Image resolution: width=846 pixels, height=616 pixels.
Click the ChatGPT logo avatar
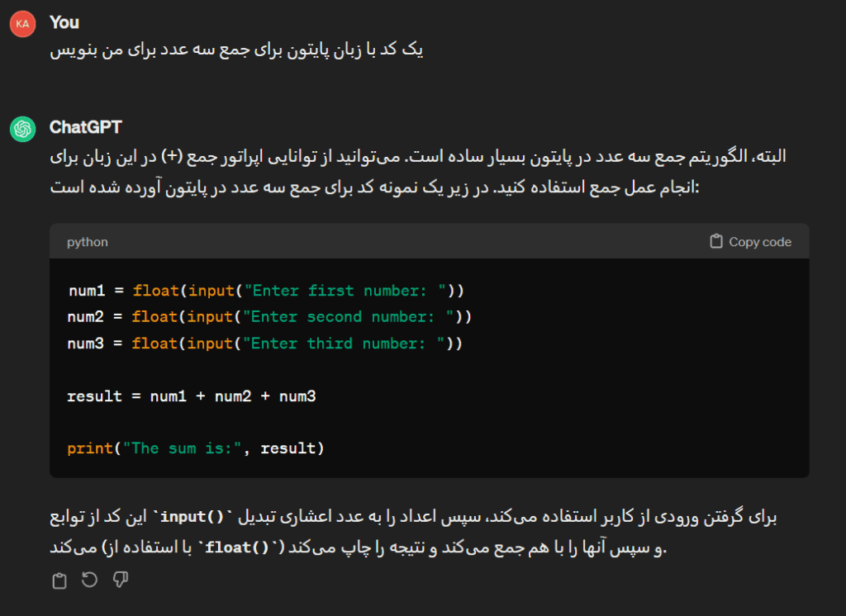[22, 128]
